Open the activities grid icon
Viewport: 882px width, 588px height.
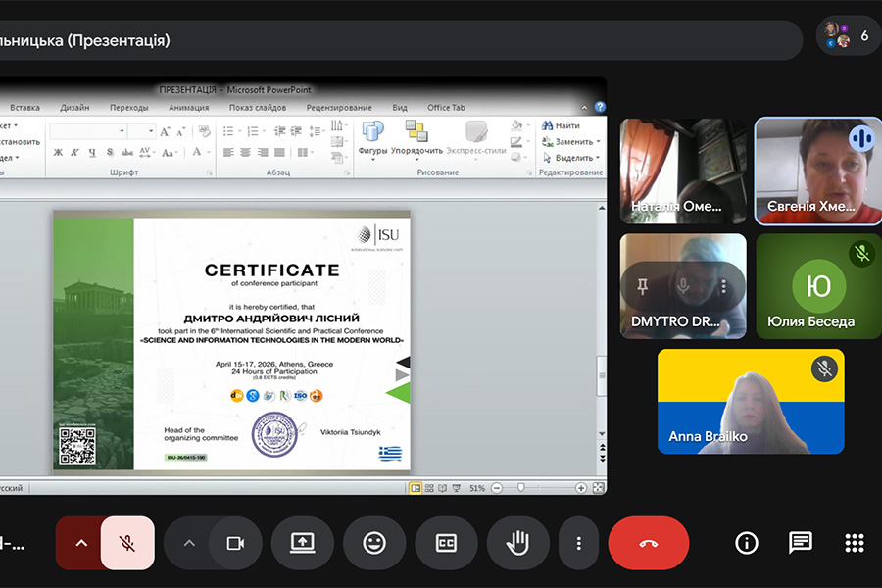click(x=854, y=543)
